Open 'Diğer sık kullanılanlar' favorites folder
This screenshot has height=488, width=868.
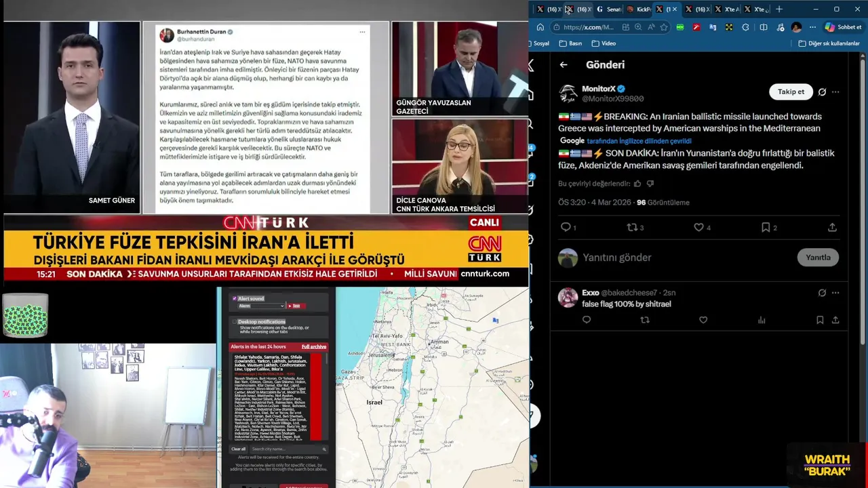point(829,43)
